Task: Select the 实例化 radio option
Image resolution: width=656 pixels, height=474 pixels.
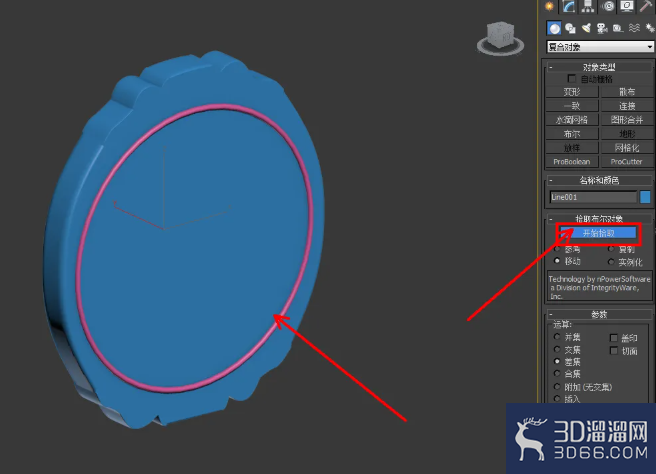Action: (611, 262)
